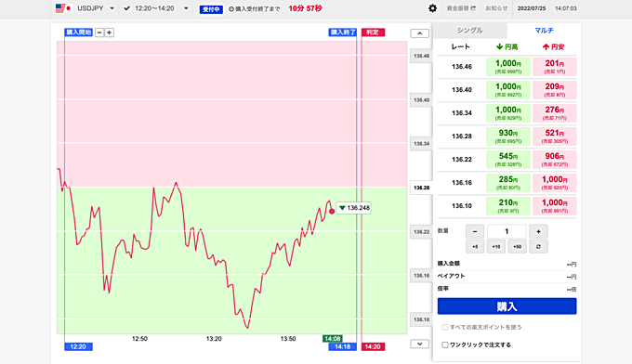Click the 136.40 chart axis label
The width and height of the screenshot is (632, 364).
tap(421, 100)
